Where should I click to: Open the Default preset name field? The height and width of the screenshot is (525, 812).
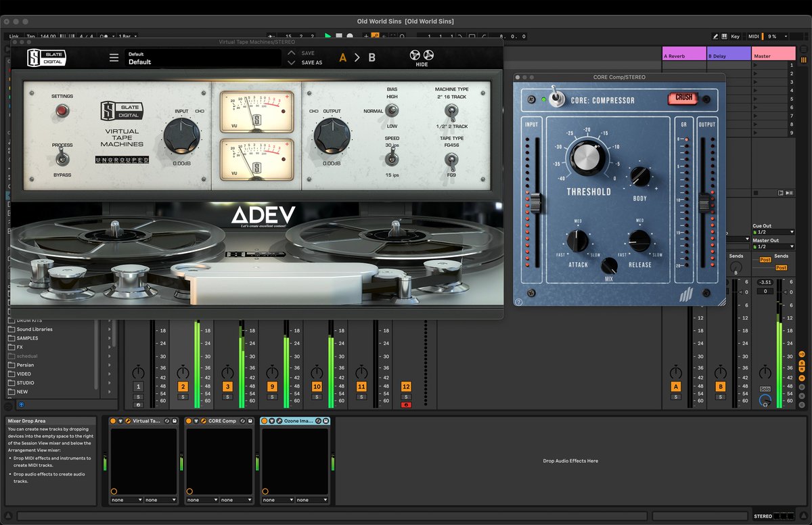[x=203, y=58]
